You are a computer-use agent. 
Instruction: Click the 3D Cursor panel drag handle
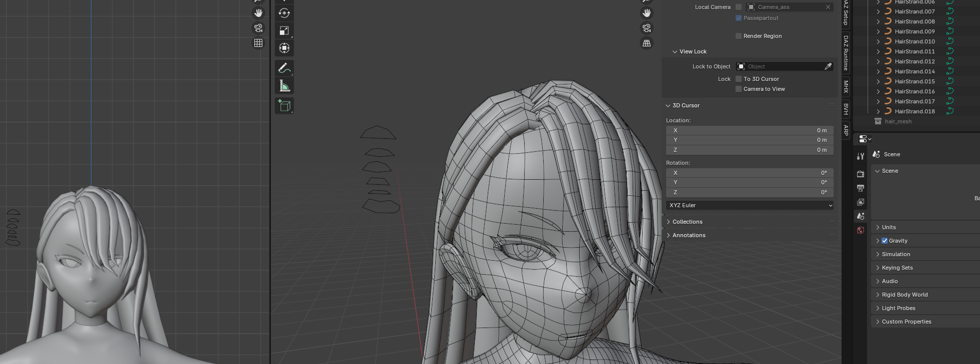pos(832,105)
